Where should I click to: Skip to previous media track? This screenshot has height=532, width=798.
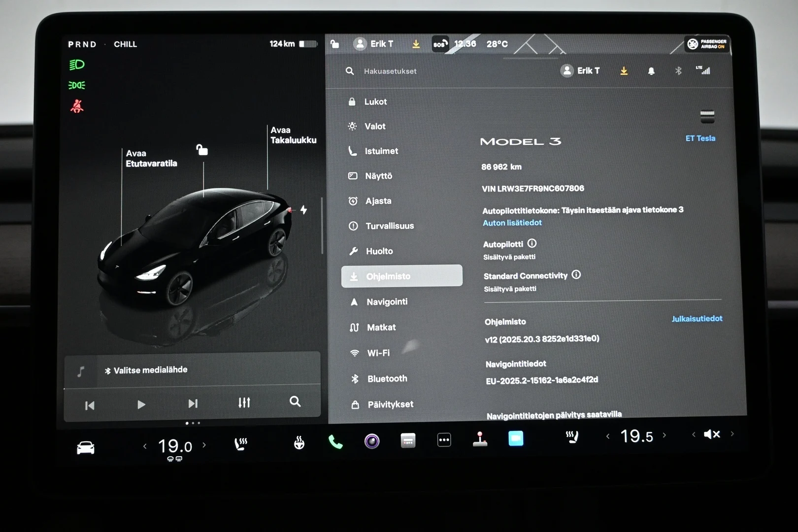tap(90, 405)
